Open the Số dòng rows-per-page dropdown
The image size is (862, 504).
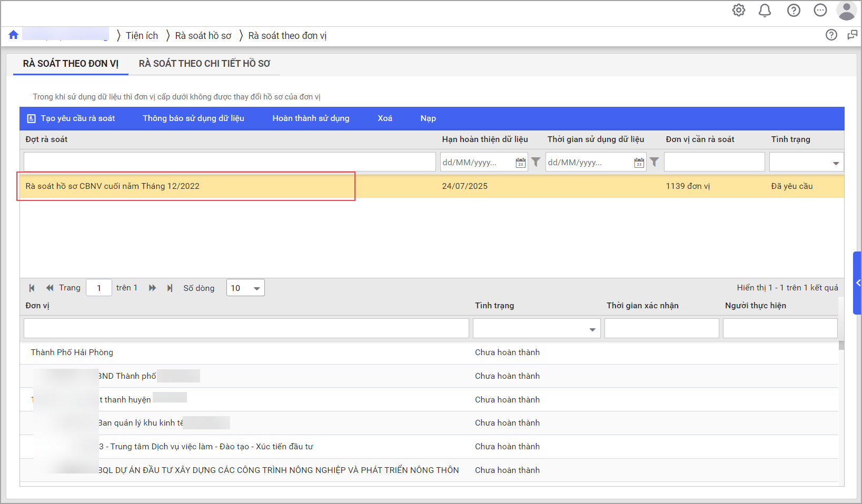coord(245,288)
